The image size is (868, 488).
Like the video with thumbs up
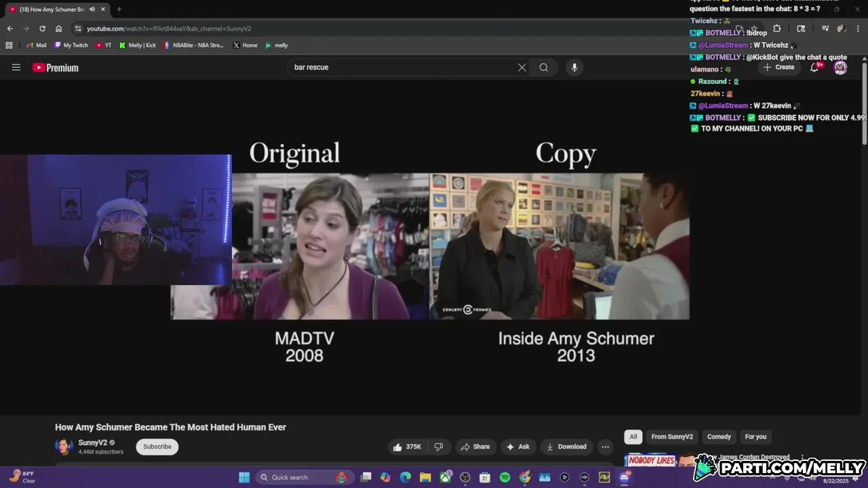pyautogui.click(x=407, y=447)
